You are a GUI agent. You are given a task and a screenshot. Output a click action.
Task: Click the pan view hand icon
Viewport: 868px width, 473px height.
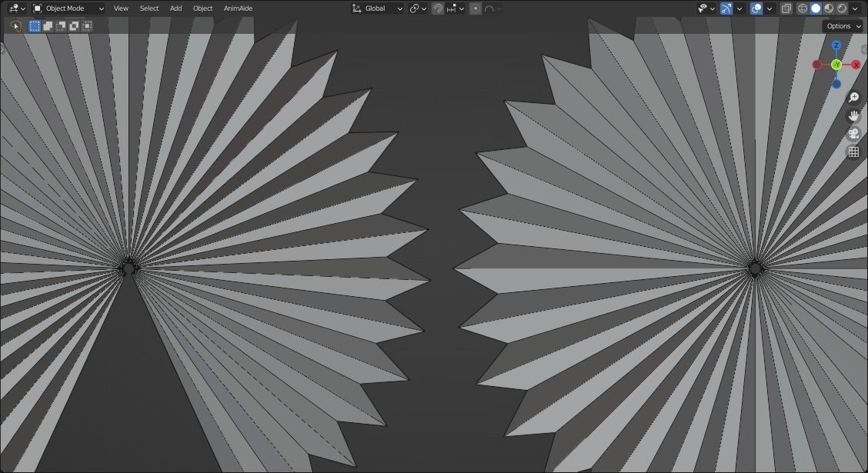pyautogui.click(x=853, y=115)
